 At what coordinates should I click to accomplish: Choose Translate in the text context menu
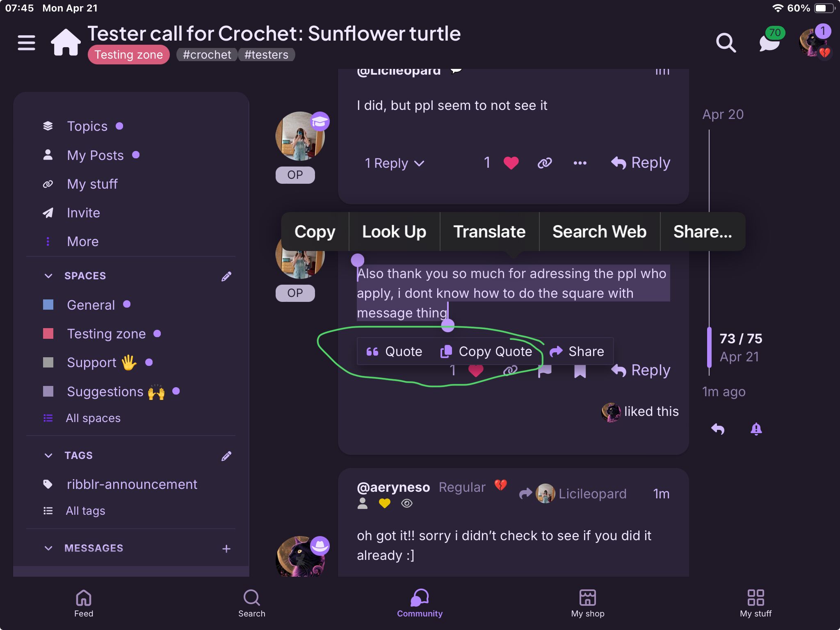pos(489,232)
